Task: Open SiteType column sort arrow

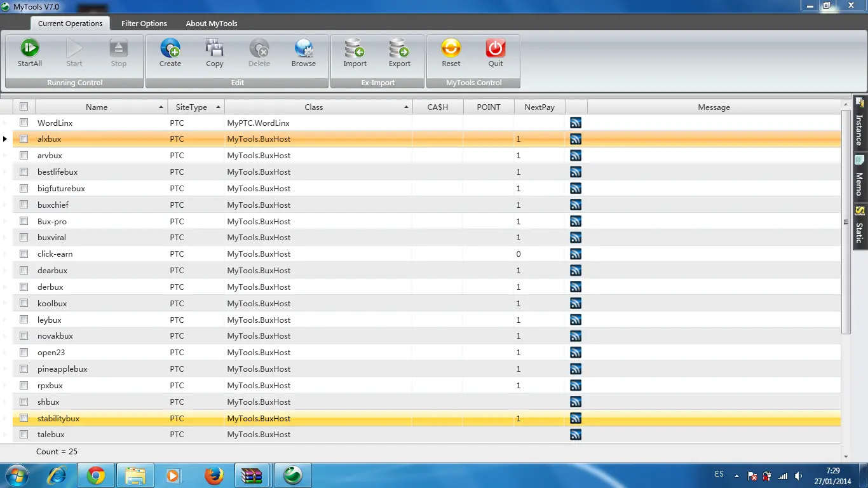Action: pyautogui.click(x=218, y=107)
